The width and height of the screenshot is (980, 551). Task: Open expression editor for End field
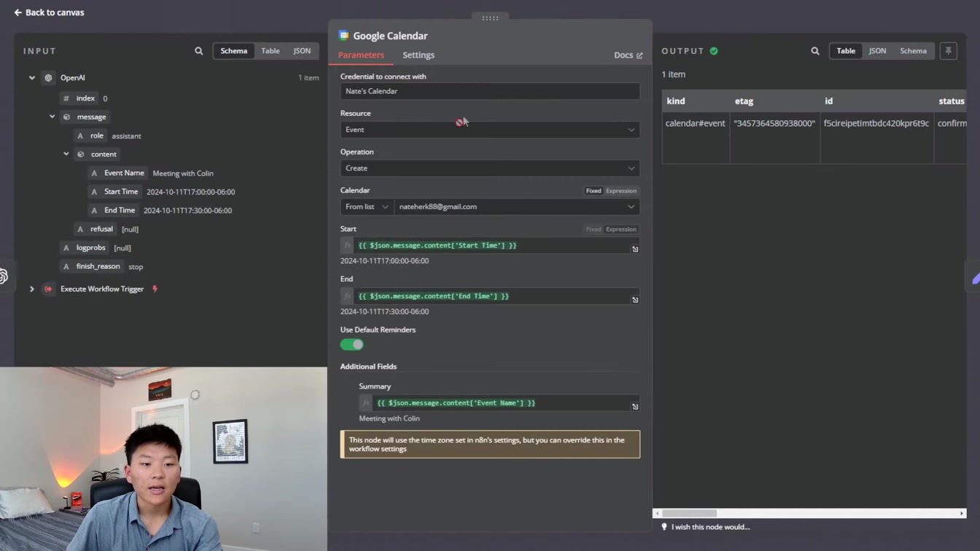point(635,300)
